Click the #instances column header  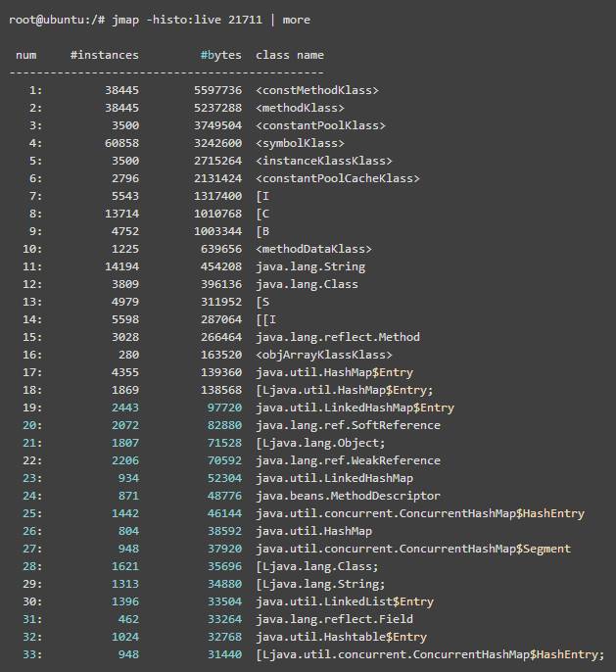pos(105,55)
